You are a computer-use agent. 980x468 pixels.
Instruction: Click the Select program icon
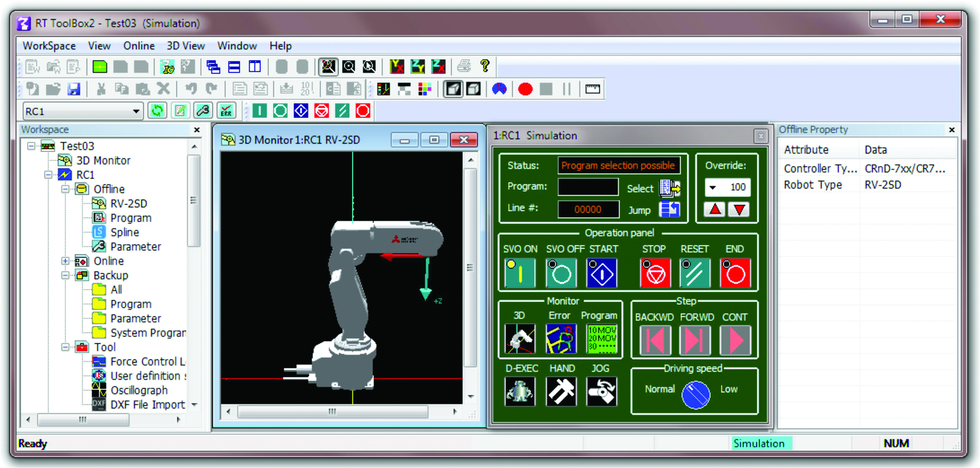click(670, 188)
